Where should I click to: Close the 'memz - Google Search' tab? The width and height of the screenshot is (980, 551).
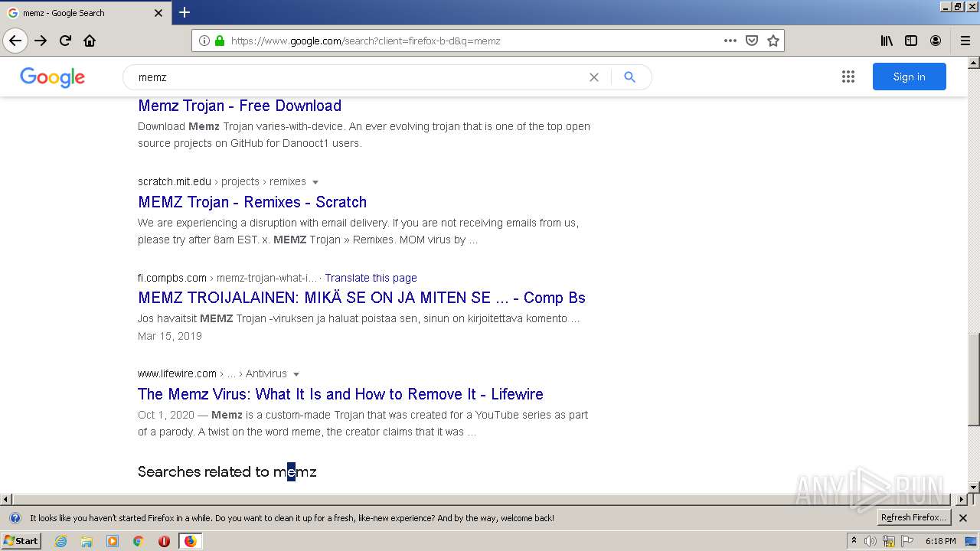(x=158, y=13)
